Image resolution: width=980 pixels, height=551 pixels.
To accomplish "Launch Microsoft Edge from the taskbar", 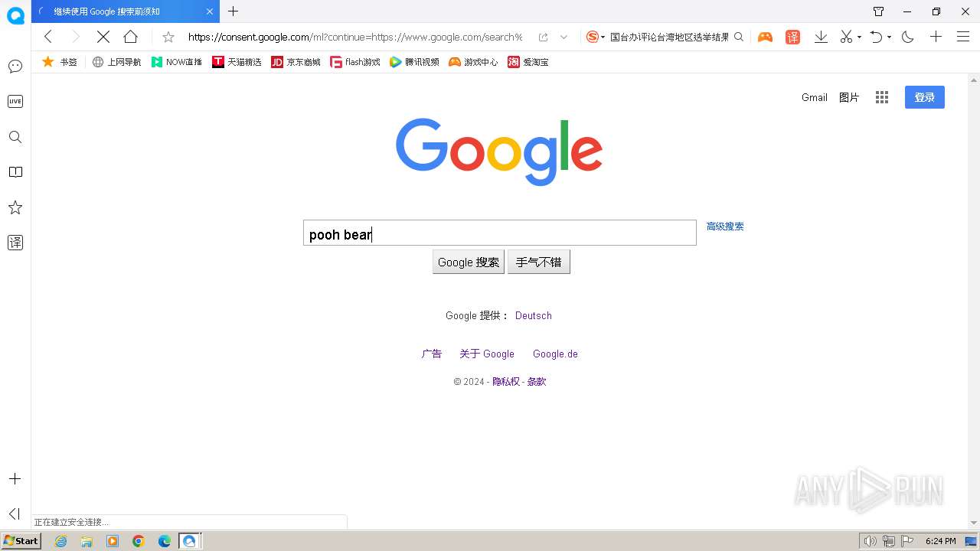I will (x=165, y=541).
